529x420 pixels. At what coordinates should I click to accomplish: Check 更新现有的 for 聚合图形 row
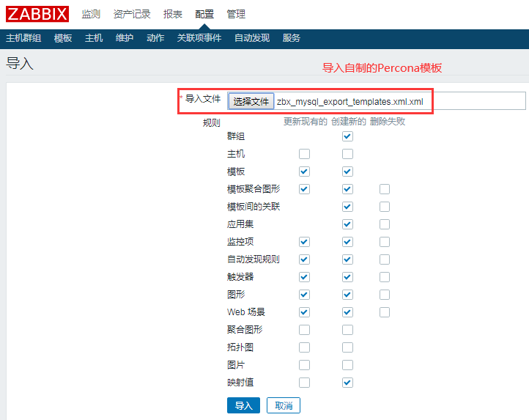click(304, 330)
